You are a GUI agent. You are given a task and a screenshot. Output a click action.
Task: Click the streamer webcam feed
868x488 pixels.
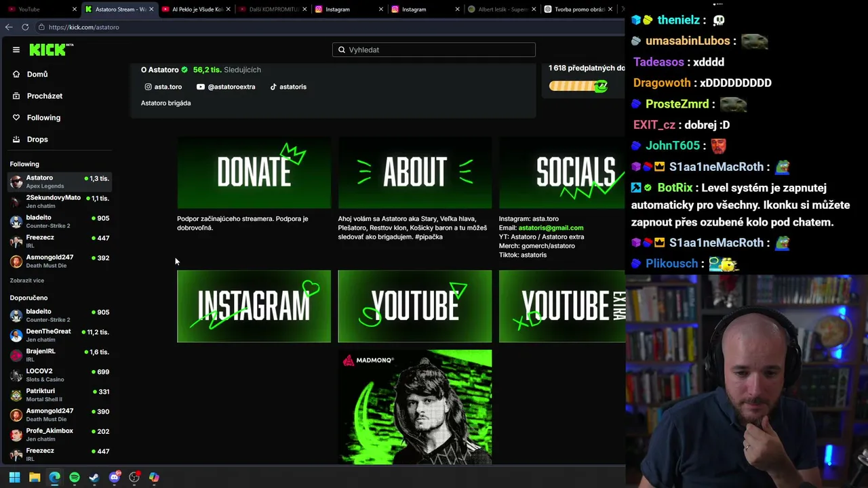[747, 382]
